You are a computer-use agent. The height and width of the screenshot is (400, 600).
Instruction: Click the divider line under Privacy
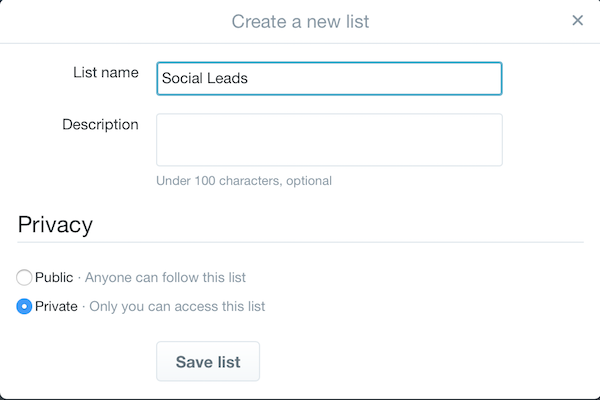pyautogui.click(x=300, y=242)
